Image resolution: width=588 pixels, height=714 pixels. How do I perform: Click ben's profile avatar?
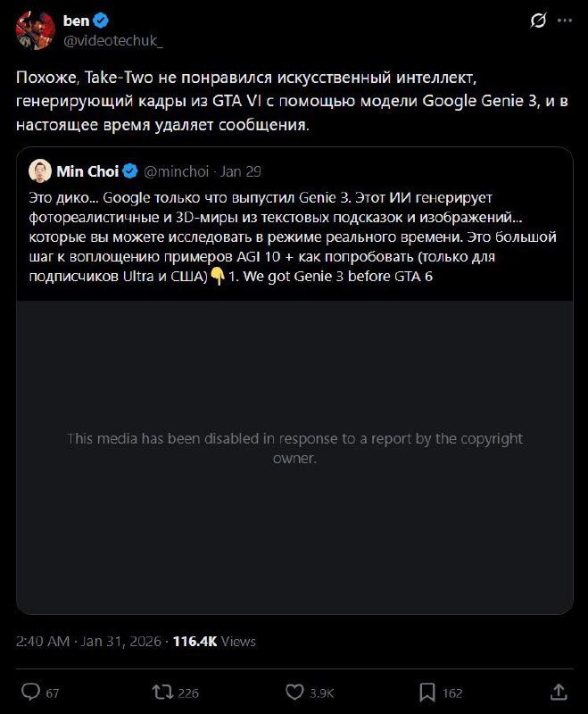pos(35,27)
